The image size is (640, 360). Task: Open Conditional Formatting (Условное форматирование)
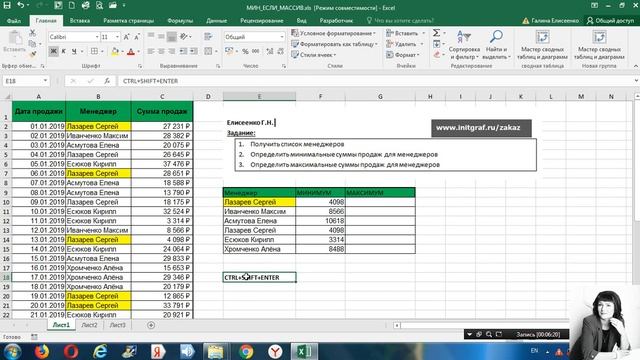pyautogui.click(x=333, y=33)
